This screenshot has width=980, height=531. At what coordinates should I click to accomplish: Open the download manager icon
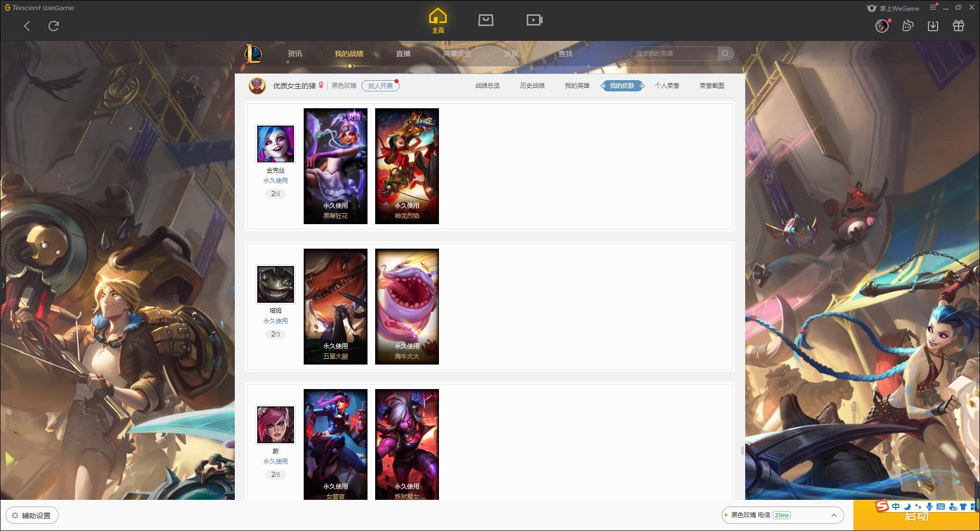click(x=933, y=26)
